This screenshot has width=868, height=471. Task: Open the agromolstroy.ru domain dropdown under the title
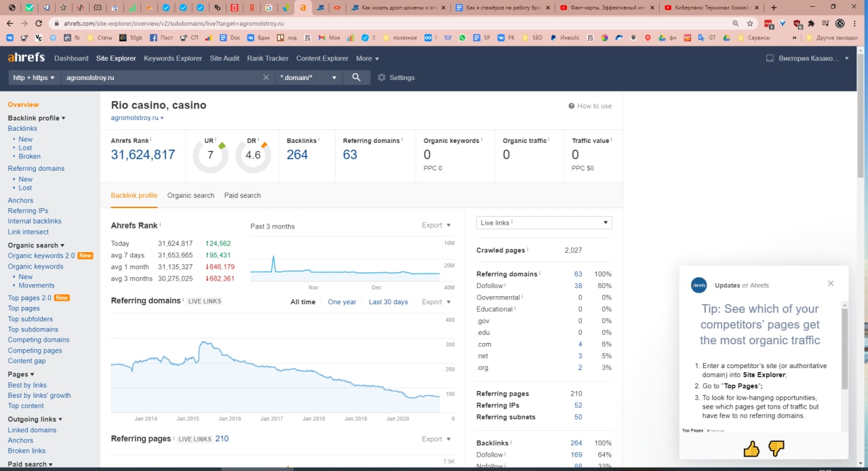coord(137,117)
